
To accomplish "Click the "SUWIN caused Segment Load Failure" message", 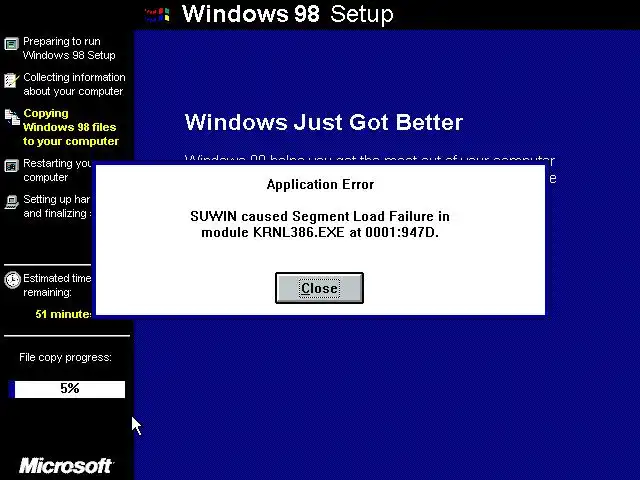I will pyautogui.click(x=320, y=216).
